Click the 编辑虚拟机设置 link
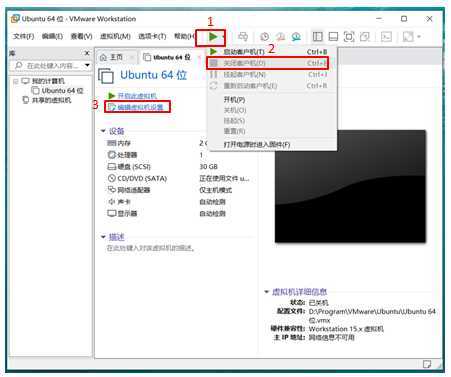This screenshot has height=377, width=451. click(x=140, y=107)
